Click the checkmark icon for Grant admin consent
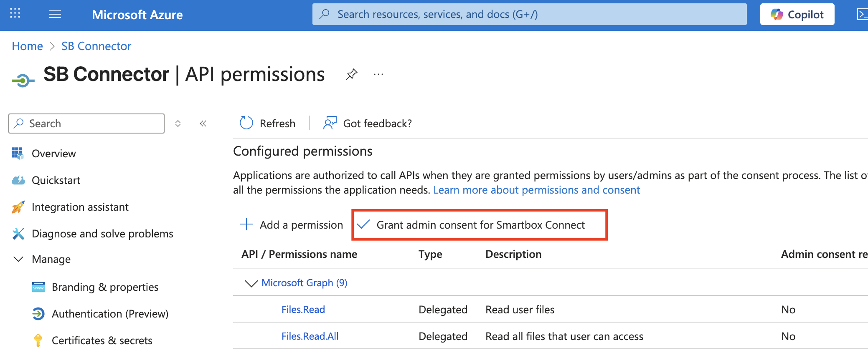 point(363,224)
